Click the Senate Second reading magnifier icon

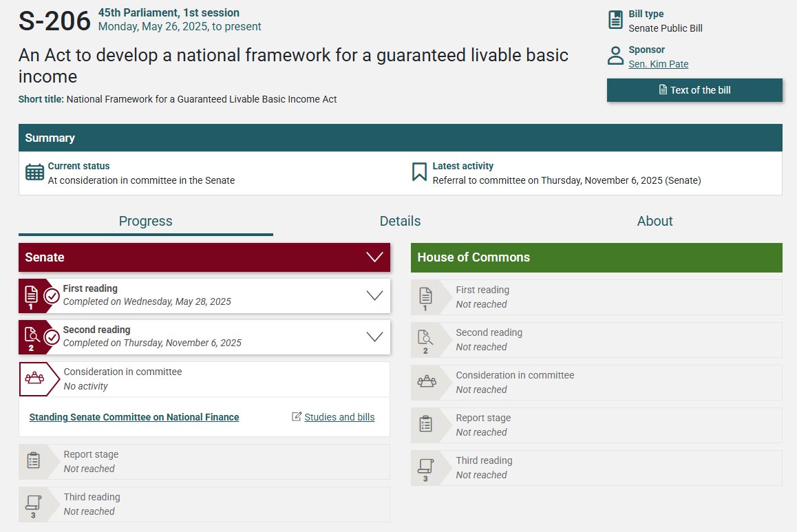click(32, 335)
